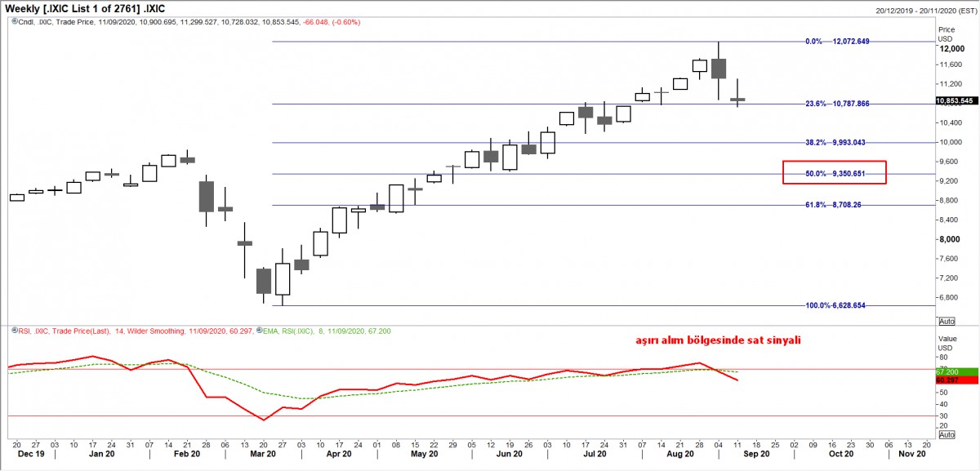980x471 pixels.
Task: Click the 10,853.545 current price tag
Action: pyautogui.click(x=954, y=101)
